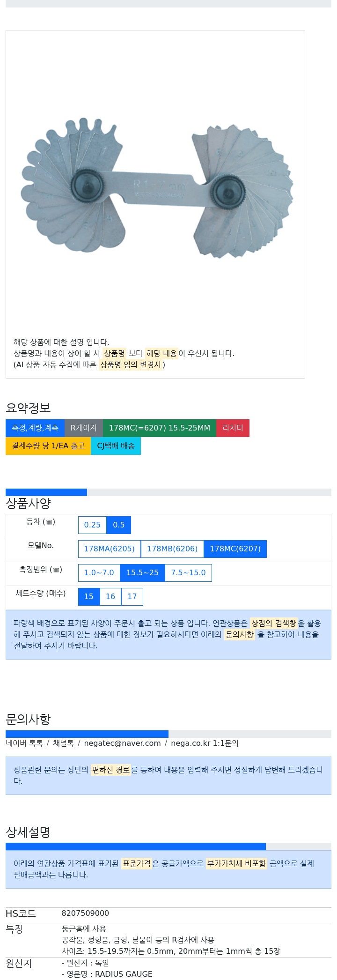The height and width of the screenshot is (980, 337).
Task: Click the 178MC(=6207) 15.5-25MM tag
Action: tap(160, 428)
